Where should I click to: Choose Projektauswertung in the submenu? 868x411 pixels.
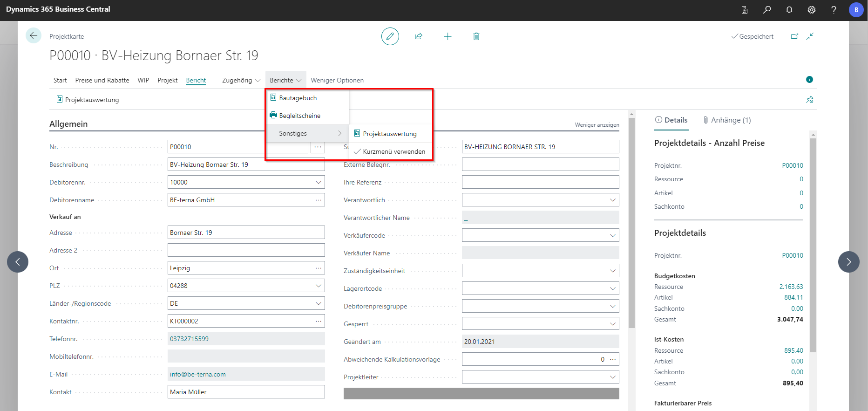point(390,134)
